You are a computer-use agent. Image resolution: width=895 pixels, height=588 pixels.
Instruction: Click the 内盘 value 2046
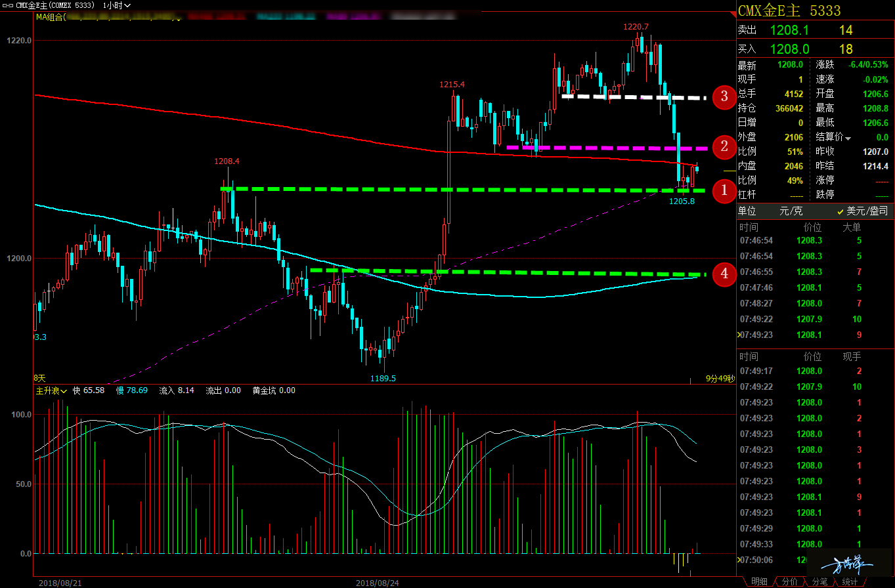[794, 166]
